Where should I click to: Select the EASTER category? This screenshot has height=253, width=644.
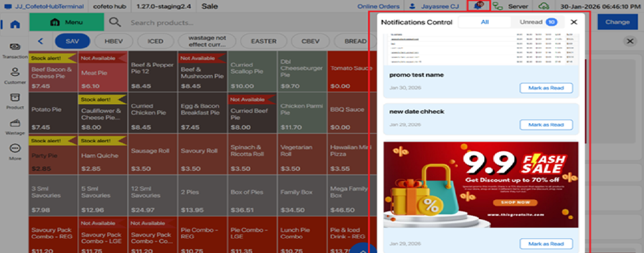click(x=263, y=41)
